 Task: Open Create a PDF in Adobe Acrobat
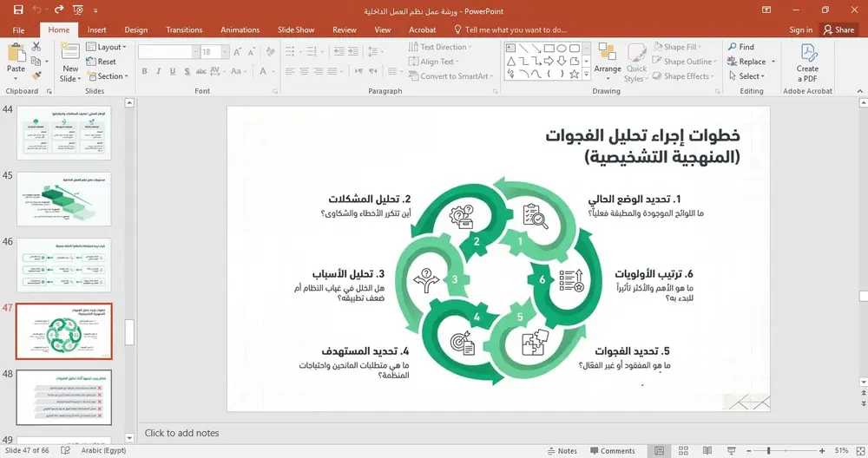[x=807, y=63]
